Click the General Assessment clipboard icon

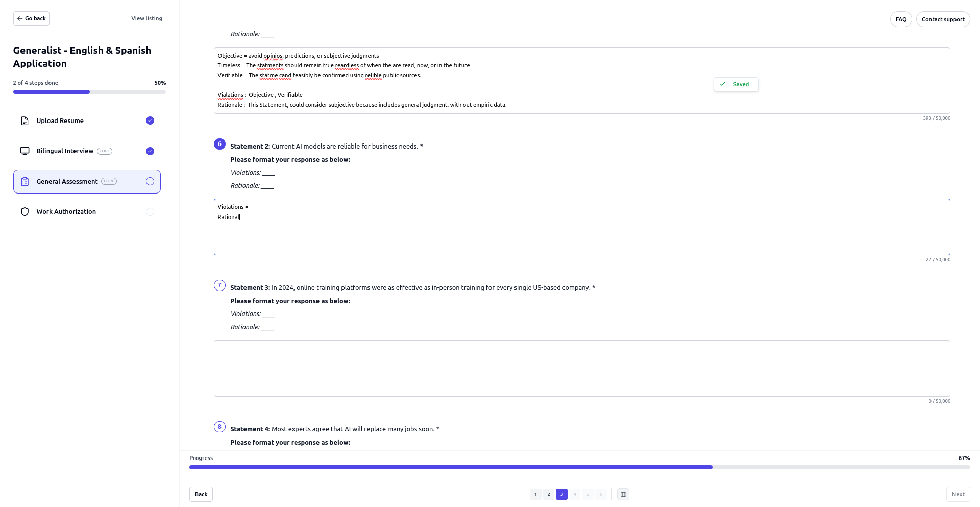pos(24,182)
